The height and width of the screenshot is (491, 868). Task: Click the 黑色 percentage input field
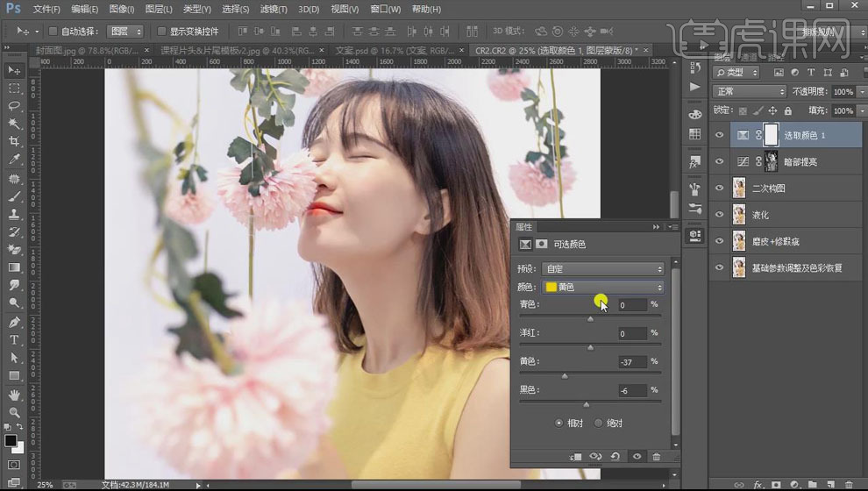coord(631,390)
